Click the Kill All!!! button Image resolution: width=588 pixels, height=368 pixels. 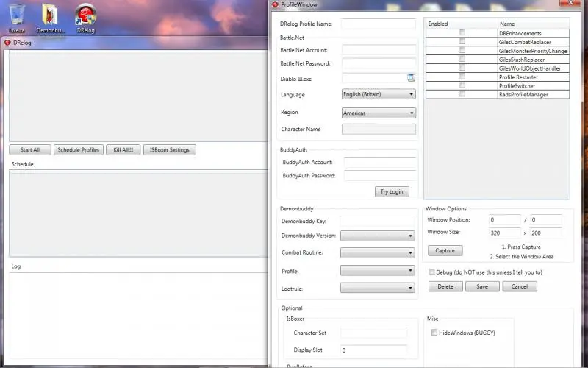pos(123,150)
